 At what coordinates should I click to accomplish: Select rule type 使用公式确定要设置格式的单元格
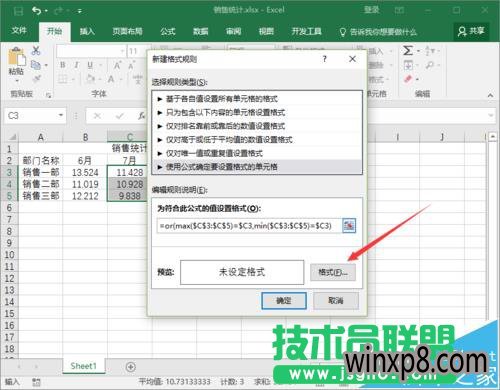[x=257, y=167]
